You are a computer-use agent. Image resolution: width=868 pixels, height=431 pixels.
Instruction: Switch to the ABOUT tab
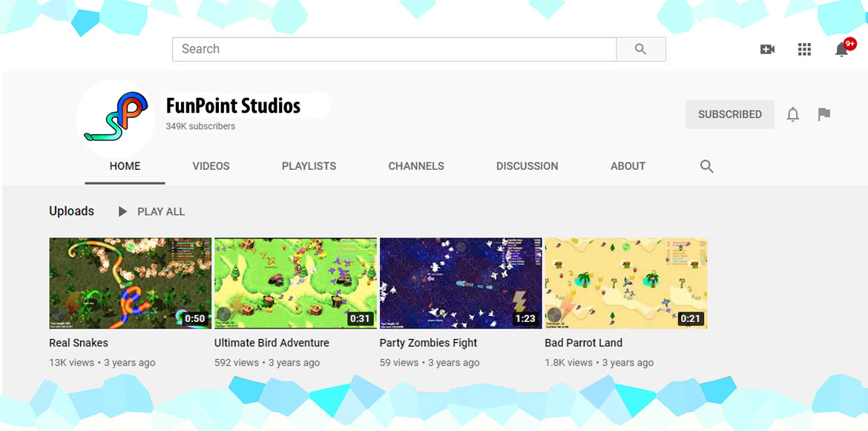point(628,166)
